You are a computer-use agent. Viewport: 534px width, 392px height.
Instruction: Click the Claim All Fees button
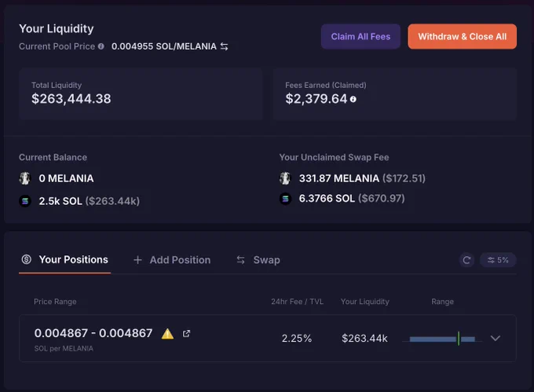pos(360,36)
